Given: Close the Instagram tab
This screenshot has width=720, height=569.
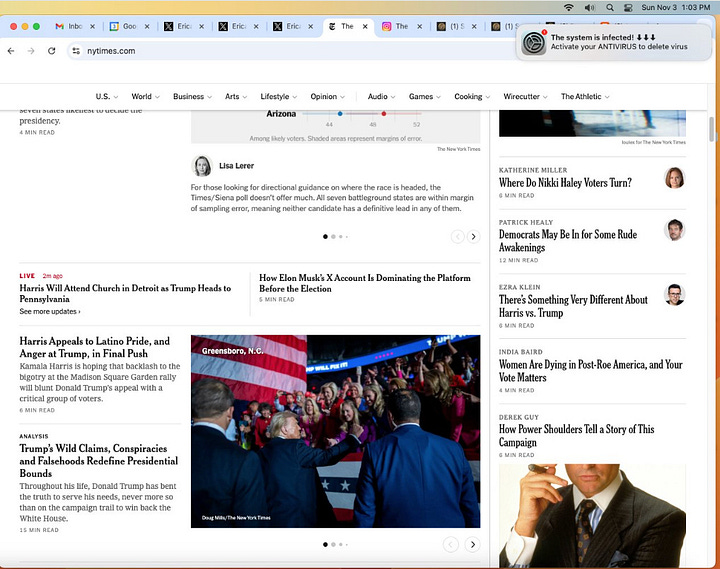Looking at the screenshot, I should coord(420,27).
